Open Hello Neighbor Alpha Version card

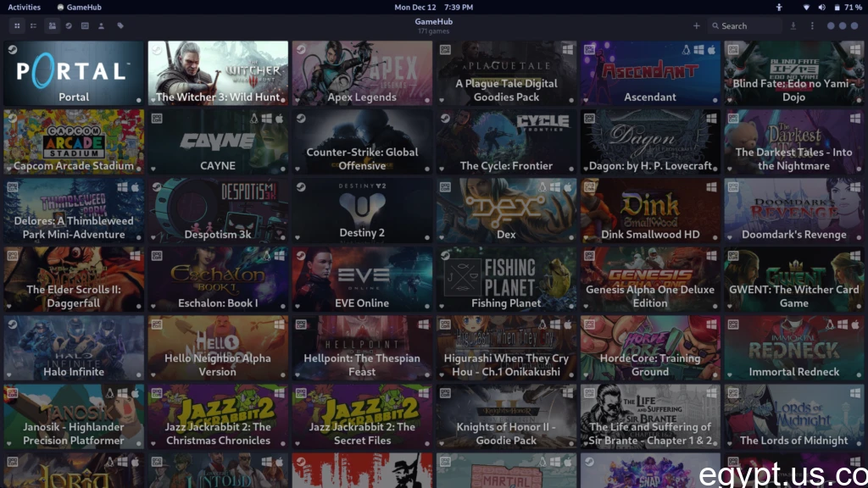click(218, 347)
